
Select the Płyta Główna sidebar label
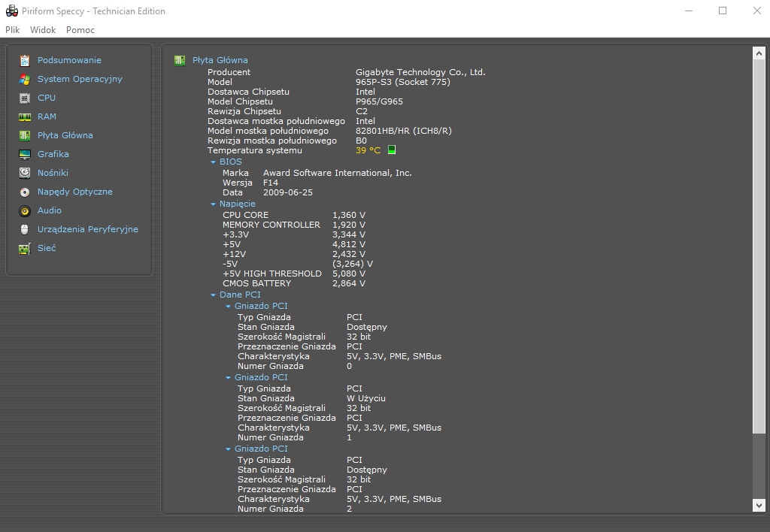[x=65, y=135]
